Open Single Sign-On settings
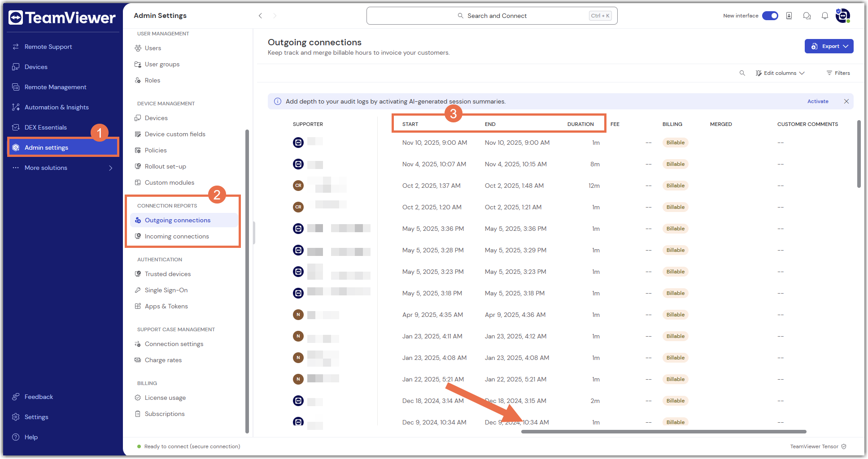Screen dimensions: 868x459 pos(166,290)
